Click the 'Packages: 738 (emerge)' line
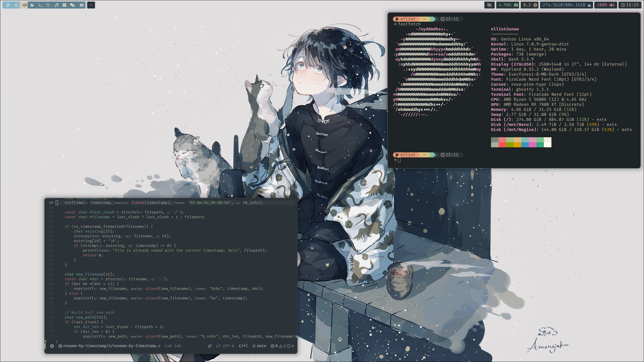644x362 pixels. coord(518,54)
